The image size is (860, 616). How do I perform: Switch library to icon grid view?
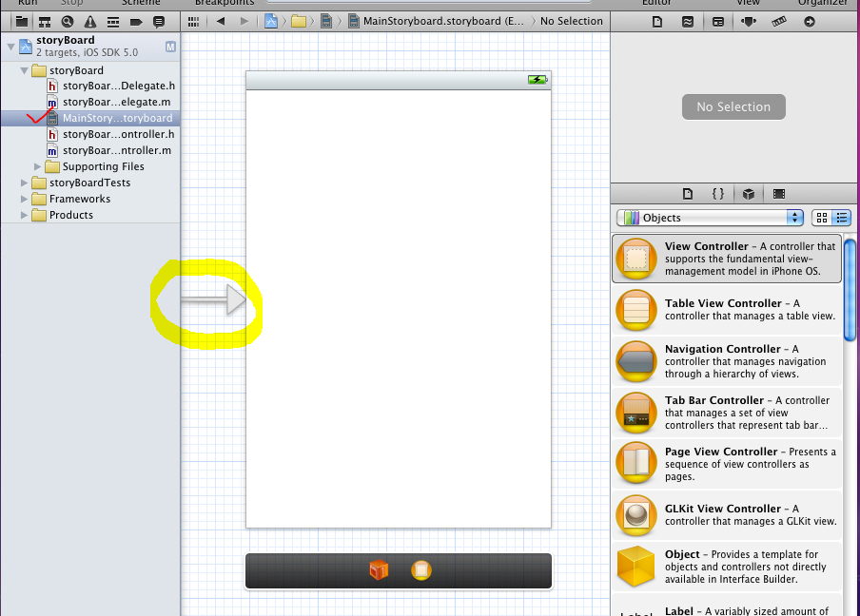(x=822, y=218)
